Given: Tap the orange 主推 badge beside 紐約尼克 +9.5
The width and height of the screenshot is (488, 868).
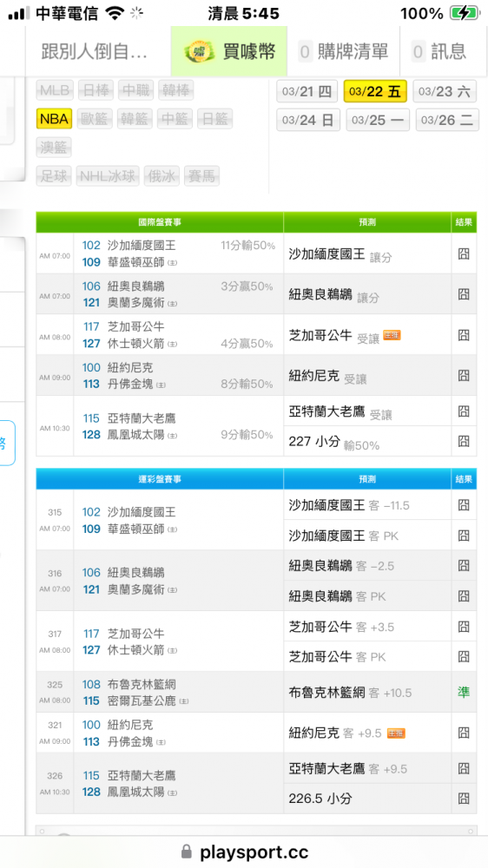Looking at the screenshot, I should tap(396, 733).
